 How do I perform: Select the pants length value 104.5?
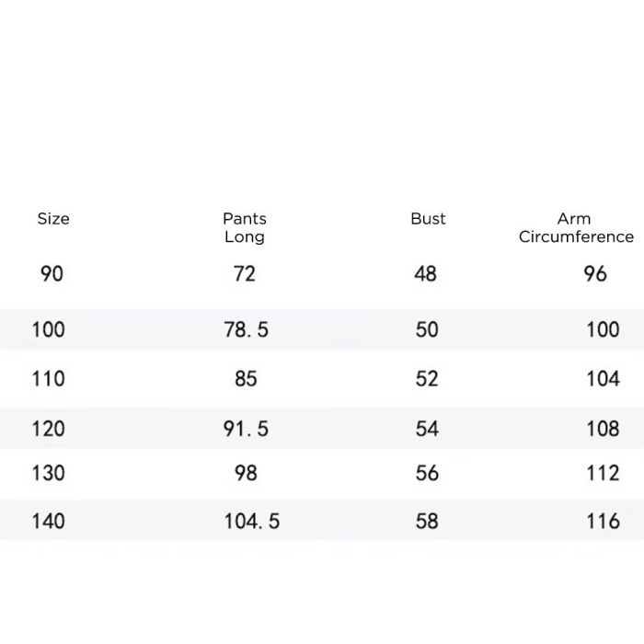coord(252,522)
